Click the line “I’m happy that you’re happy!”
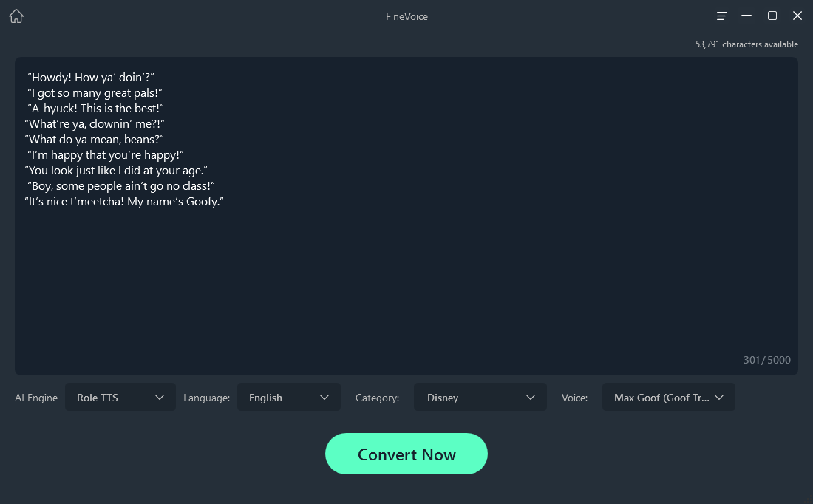The width and height of the screenshot is (813, 504). click(105, 155)
